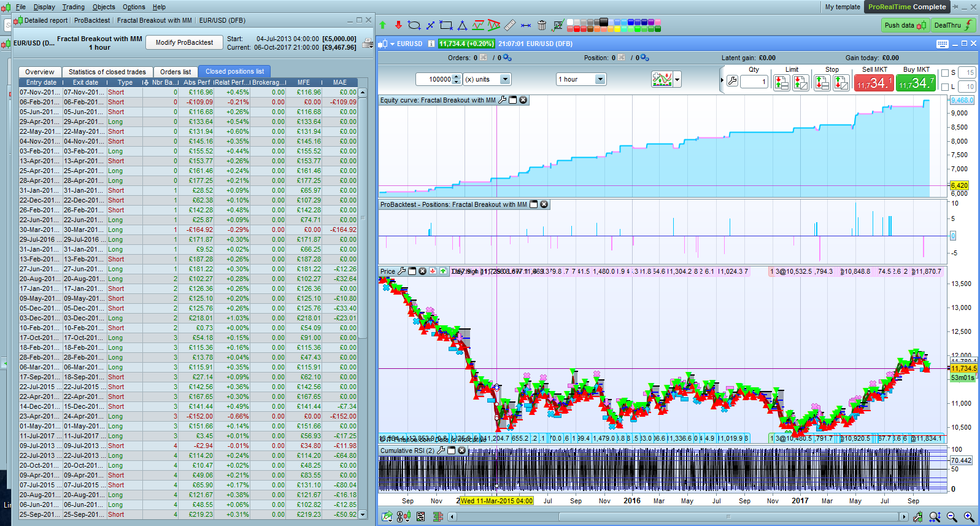The height and width of the screenshot is (526, 980).
Task: Close the Cumulative RSI indicator panel
Action: 462,451
